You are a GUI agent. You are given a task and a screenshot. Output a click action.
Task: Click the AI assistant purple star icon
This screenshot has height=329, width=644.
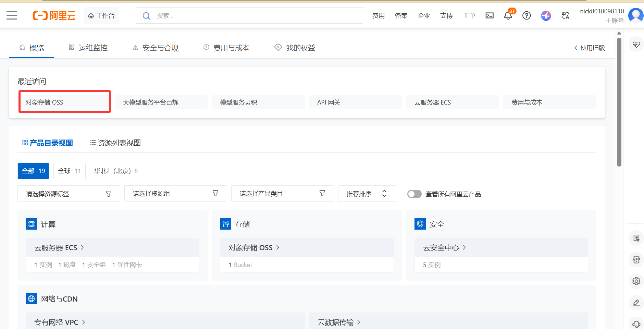(x=546, y=15)
